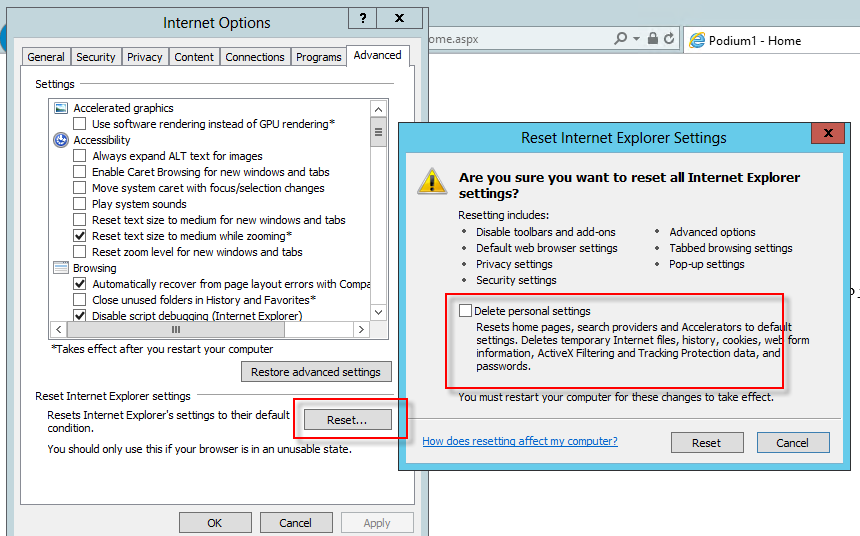Click the Accelerated graphics category icon
This screenshot has width=860, height=536.
tap(61, 108)
